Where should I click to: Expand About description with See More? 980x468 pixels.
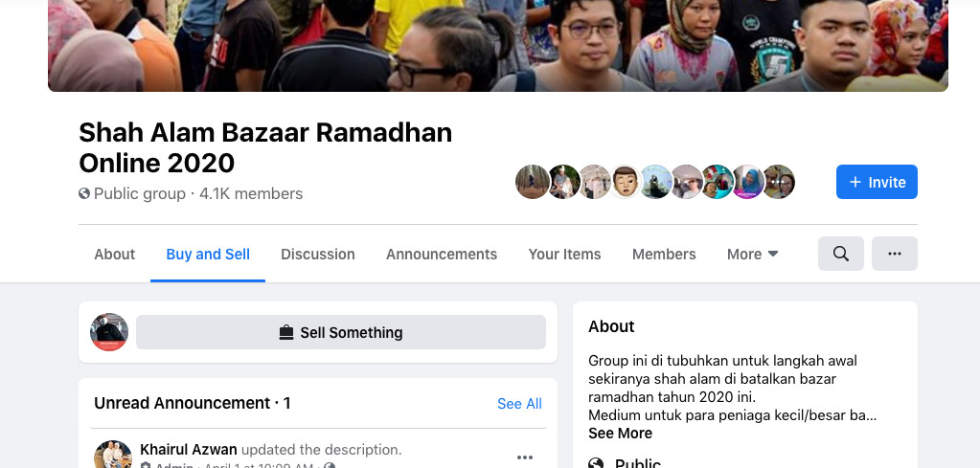pos(620,433)
